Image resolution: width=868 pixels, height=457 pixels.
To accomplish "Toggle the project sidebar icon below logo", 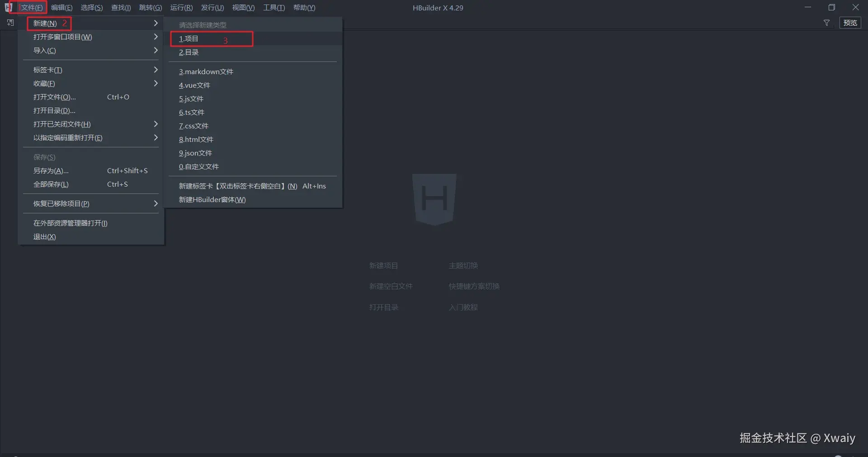I will (x=10, y=23).
